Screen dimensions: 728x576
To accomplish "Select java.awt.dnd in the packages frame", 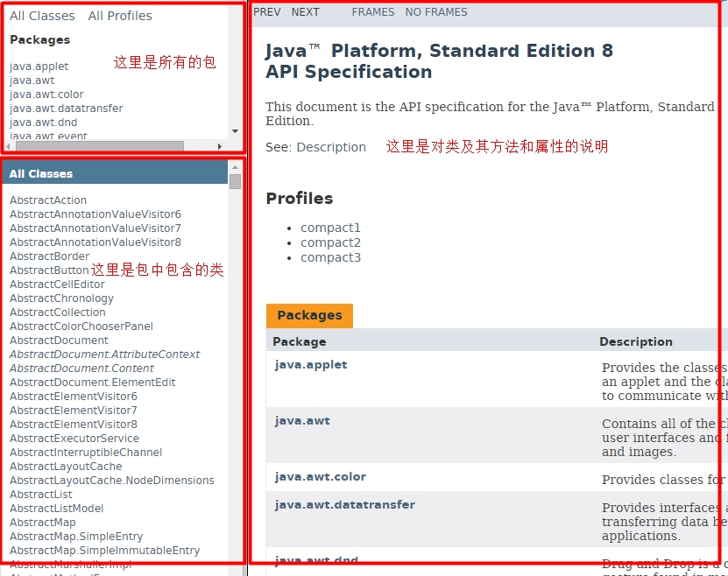I will 44,122.
